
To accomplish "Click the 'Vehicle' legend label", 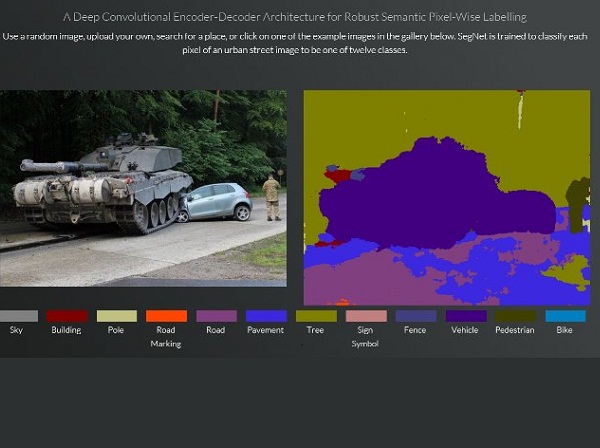I will click(x=465, y=330).
